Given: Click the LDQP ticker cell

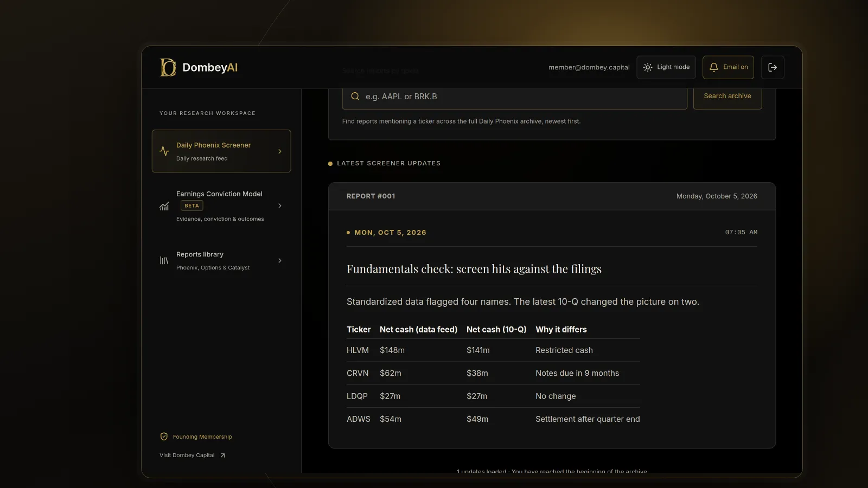Looking at the screenshot, I should pos(357,396).
